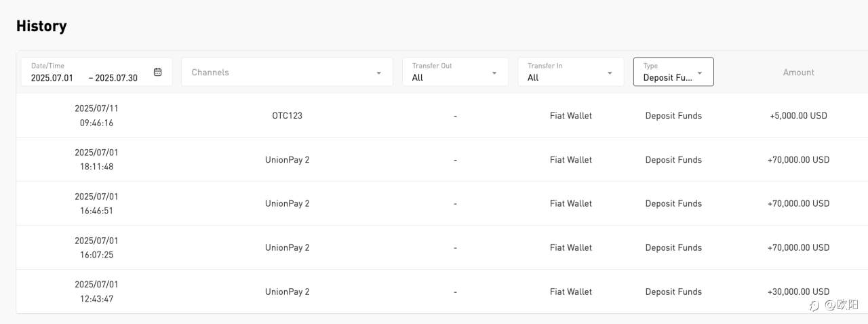Viewport: 868px width, 324px height.
Task: Click the History page heading
Action: tap(41, 26)
